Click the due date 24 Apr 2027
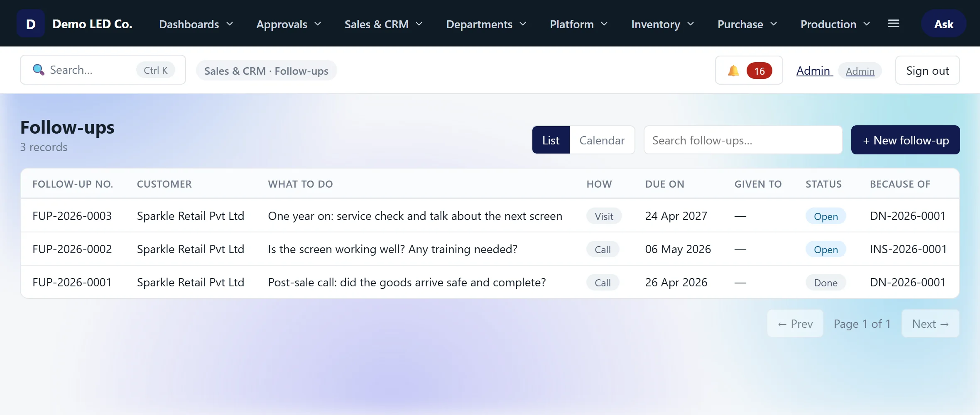 [676, 216]
